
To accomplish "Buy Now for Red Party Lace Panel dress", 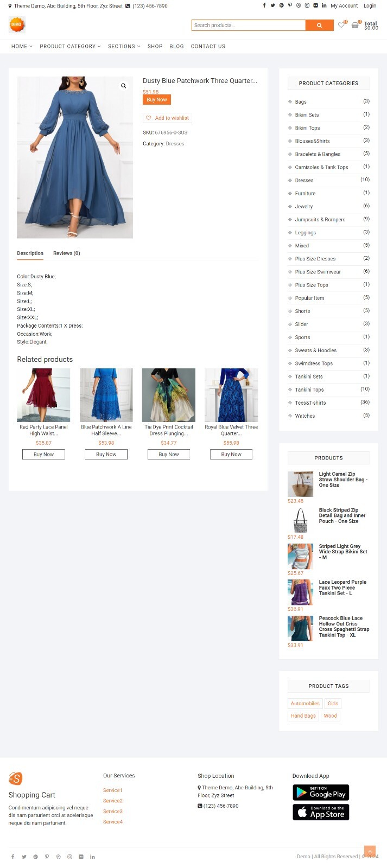I will tap(43, 454).
